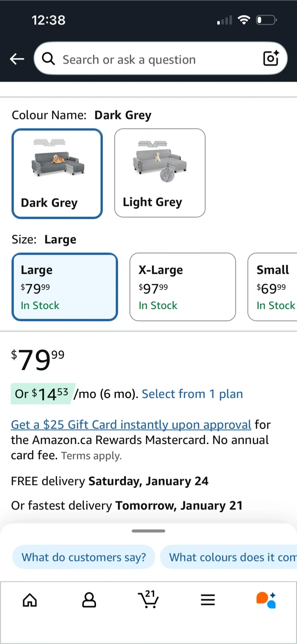Open the shopping cart with 21 items
The image size is (297, 644).
tap(148, 599)
